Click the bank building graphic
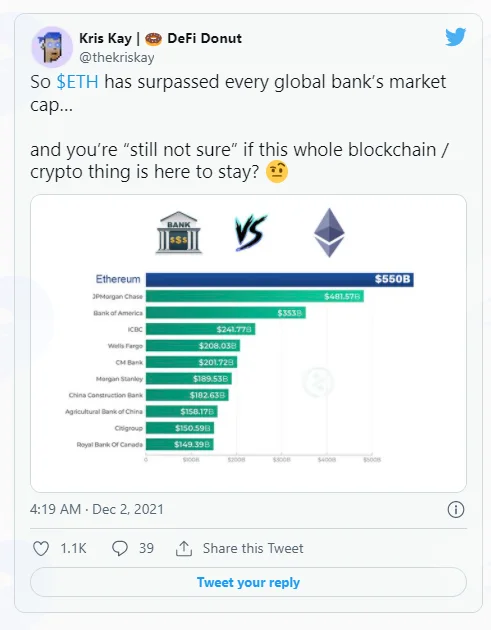This screenshot has width=491, height=630. [x=179, y=233]
